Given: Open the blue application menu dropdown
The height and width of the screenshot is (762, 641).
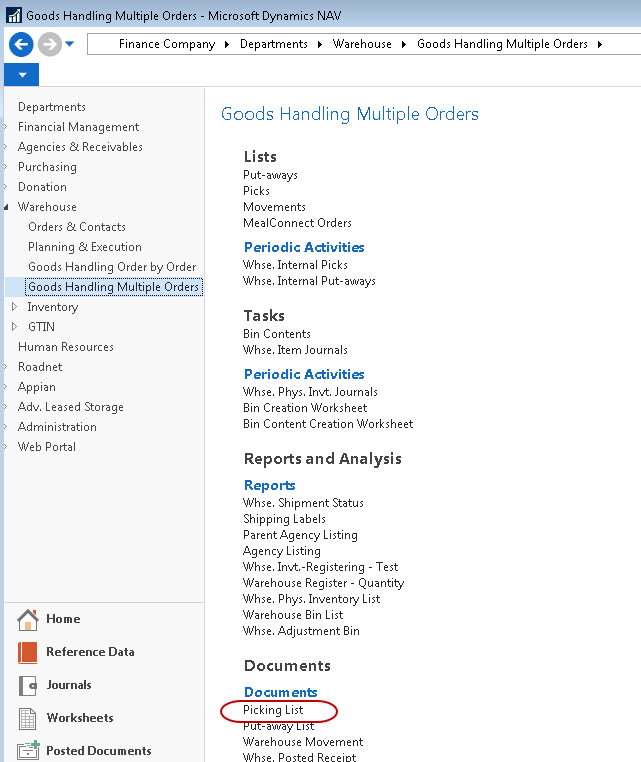Looking at the screenshot, I should [x=21, y=75].
